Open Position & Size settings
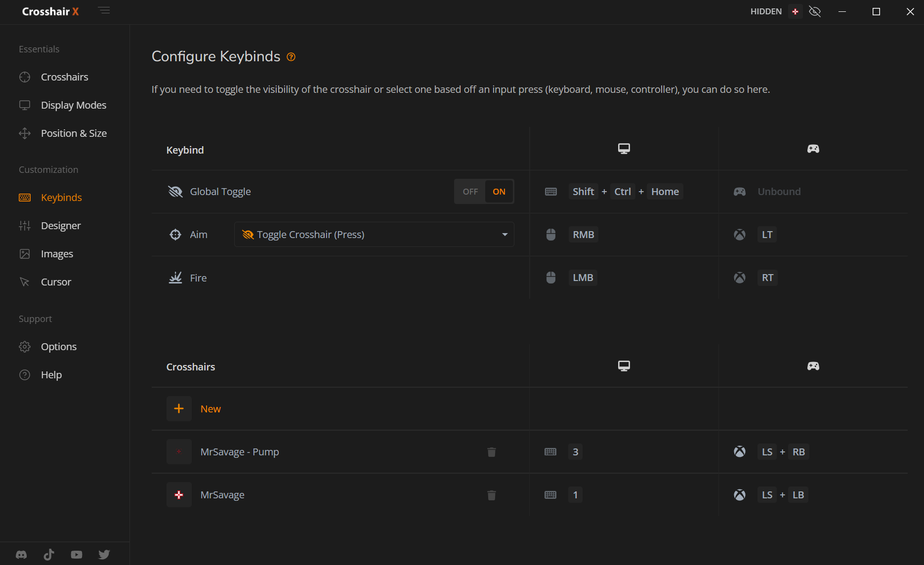 (74, 133)
